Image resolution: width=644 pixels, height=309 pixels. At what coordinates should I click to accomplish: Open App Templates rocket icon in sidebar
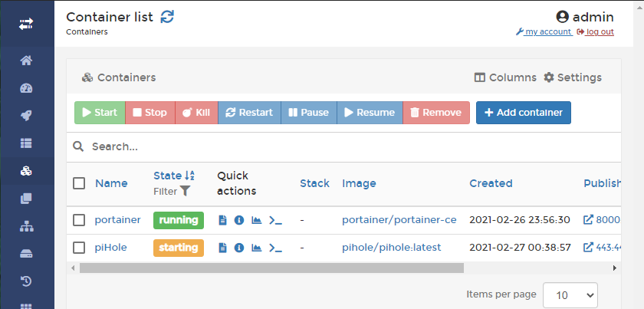click(x=26, y=116)
